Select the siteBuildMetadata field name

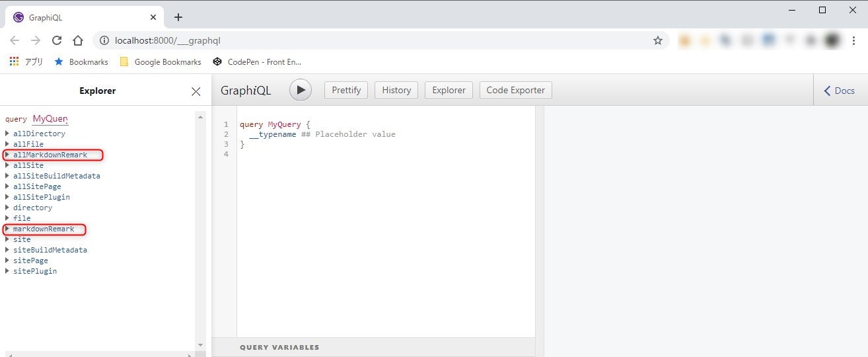50,250
